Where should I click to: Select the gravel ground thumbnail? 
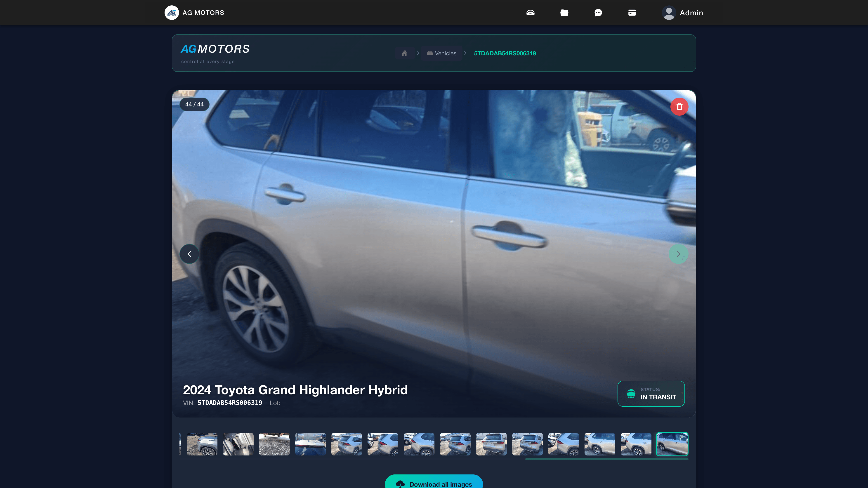pyautogui.click(x=274, y=444)
